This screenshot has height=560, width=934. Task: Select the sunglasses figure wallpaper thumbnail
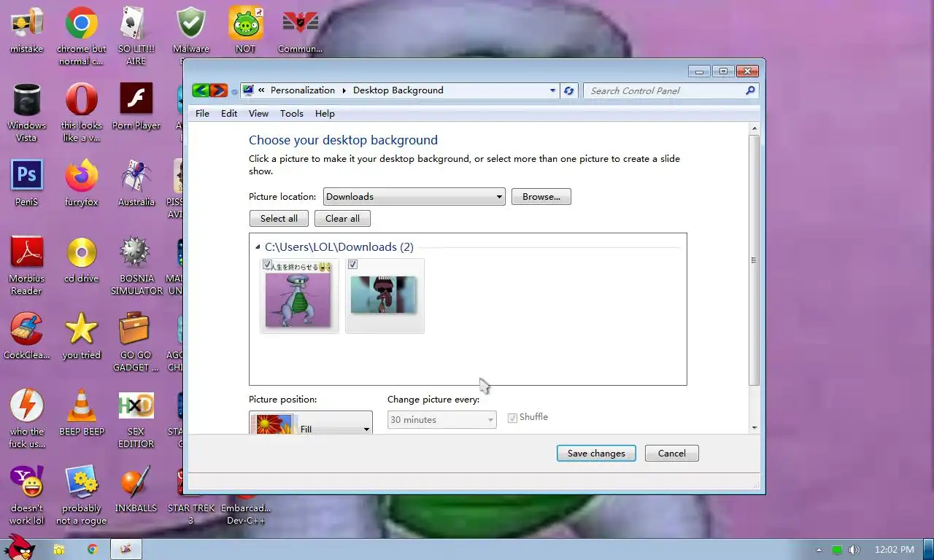tap(385, 296)
